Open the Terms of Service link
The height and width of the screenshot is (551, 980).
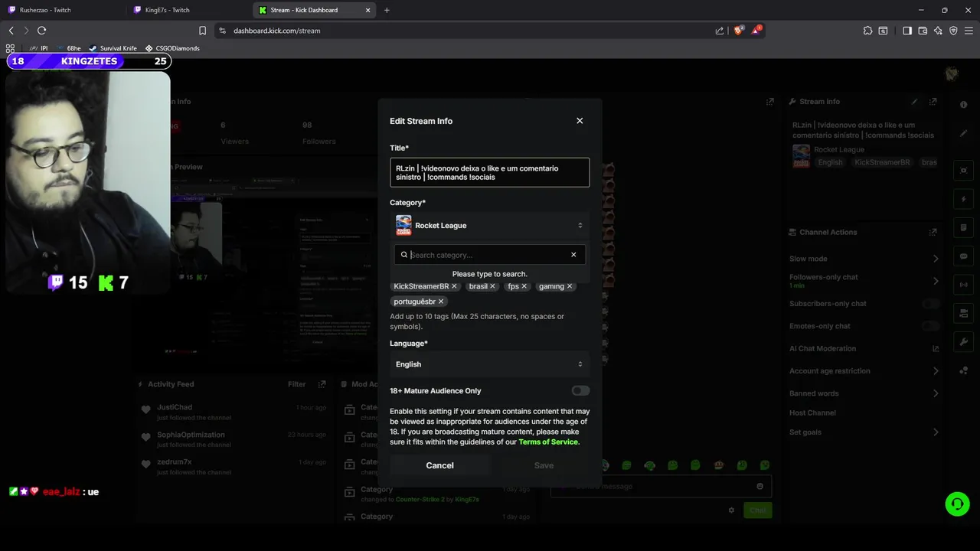[x=548, y=442]
